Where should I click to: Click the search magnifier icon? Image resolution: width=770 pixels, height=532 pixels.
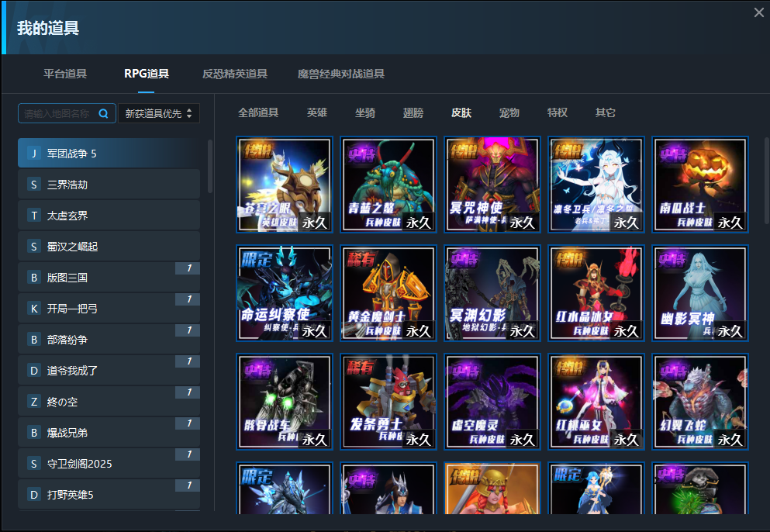[x=104, y=113]
